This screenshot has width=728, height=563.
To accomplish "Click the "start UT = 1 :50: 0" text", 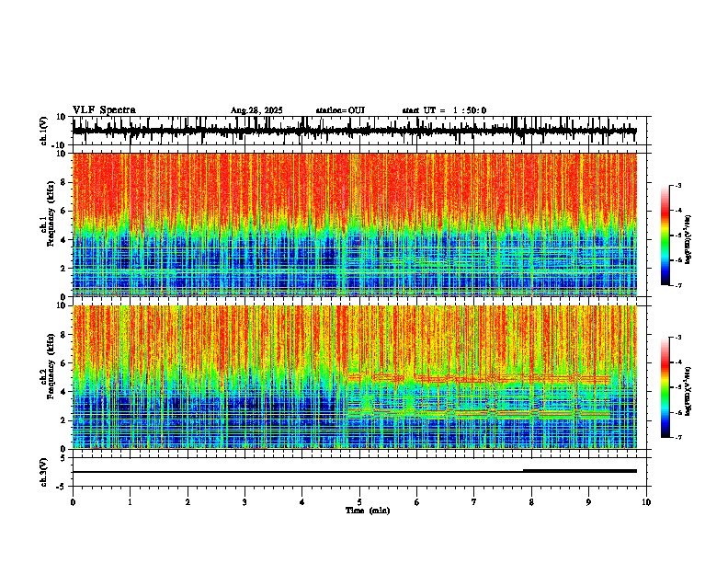I will click(444, 110).
